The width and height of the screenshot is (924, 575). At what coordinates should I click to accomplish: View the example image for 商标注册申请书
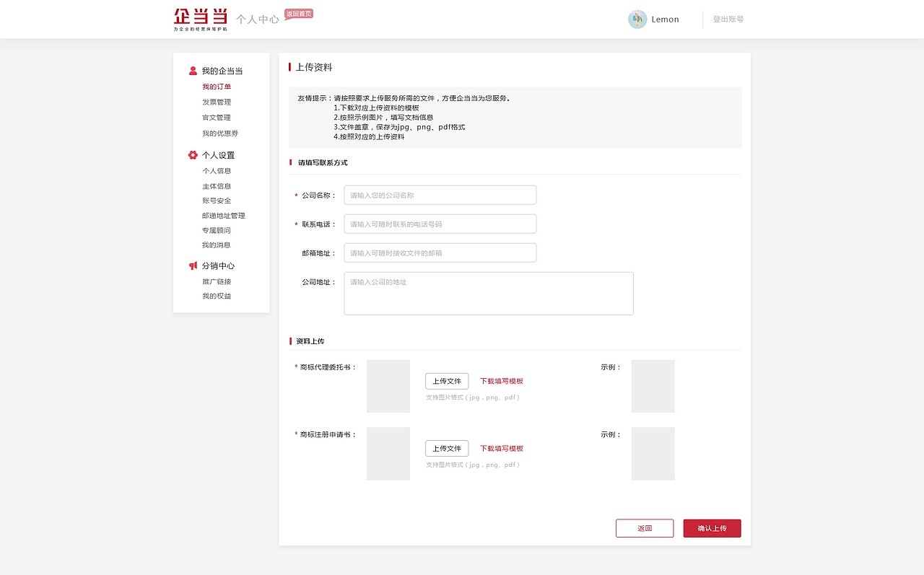(653, 453)
